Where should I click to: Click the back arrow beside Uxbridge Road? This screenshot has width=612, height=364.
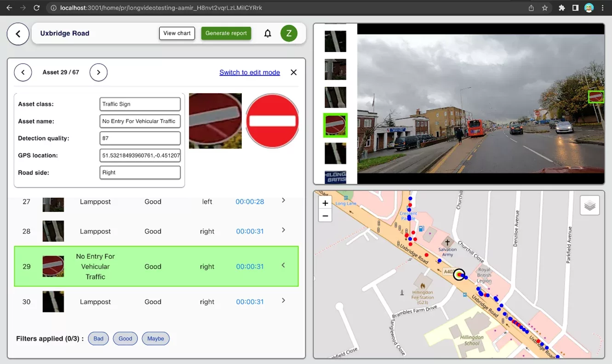click(18, 34)
